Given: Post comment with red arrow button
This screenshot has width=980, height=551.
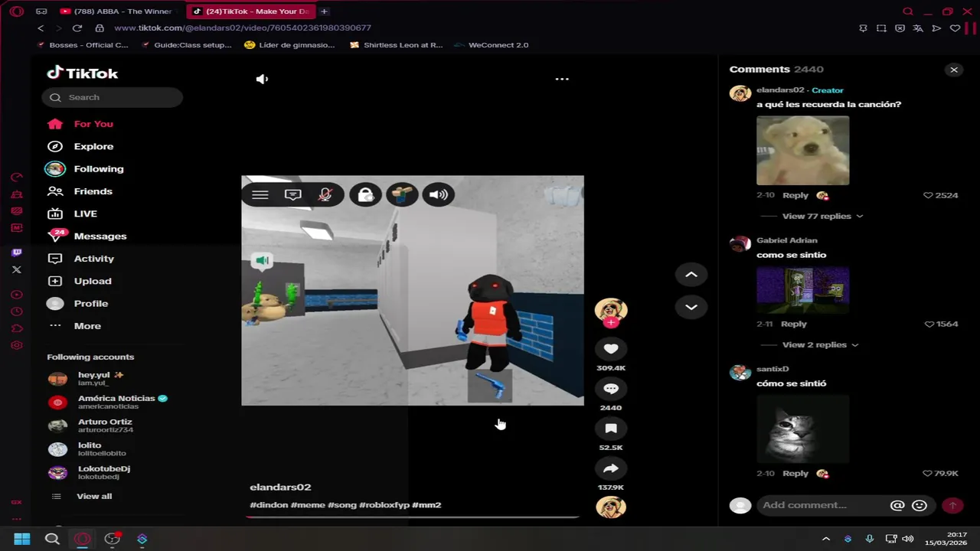Looking at the screenshot, I should click(952, 505).
